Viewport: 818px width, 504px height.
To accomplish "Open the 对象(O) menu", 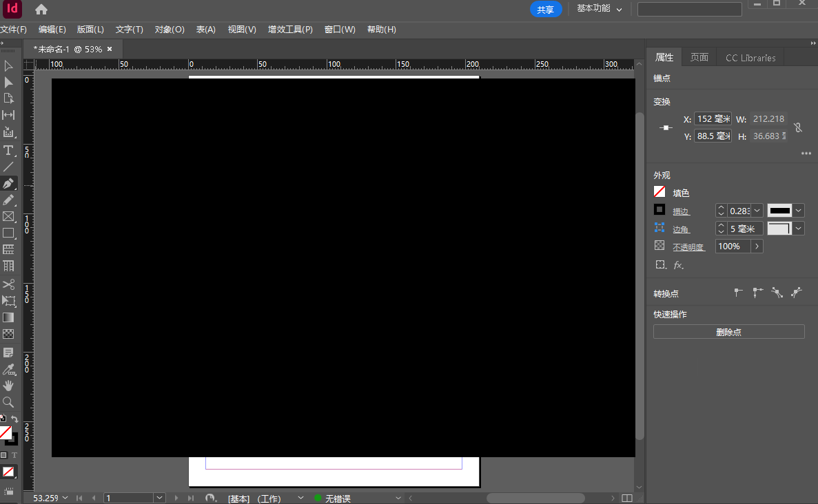I will click(170, 29).
